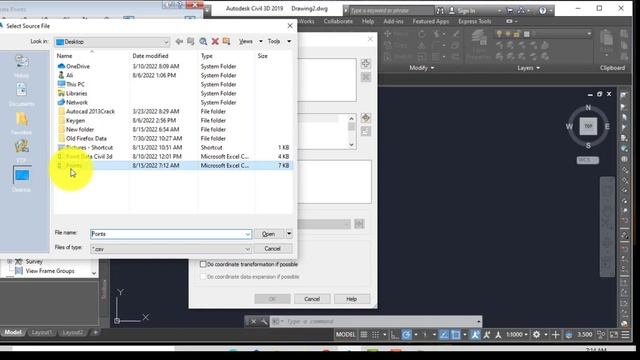
Task: Toggle snap mode dotted-grid icon in status bar
Action: coord(375,335)
